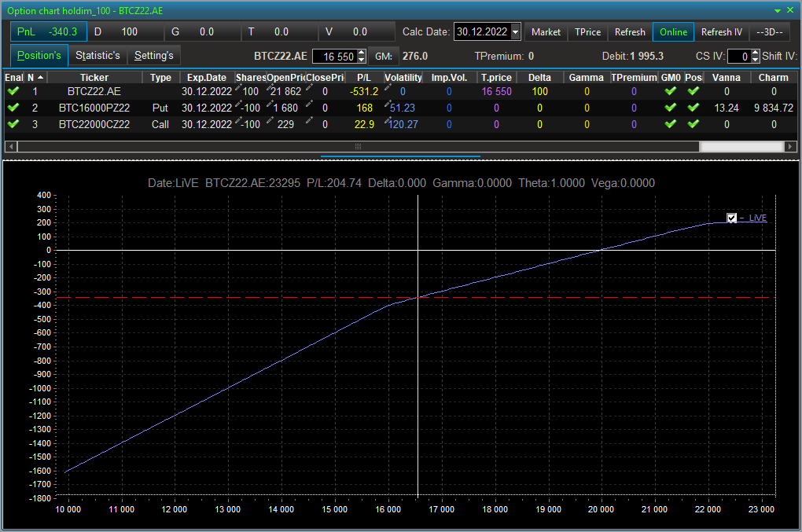Edit Volatility pencil icon for BTCZ22.AE row
Image resolution: width=802 pixels, height=532 pixels.
coord(388,88)
